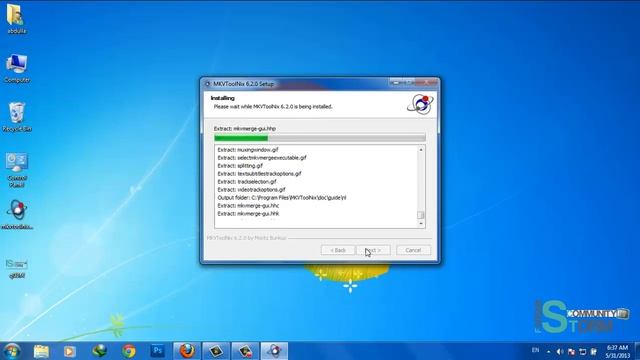Switch to MKVToolNix Setup taskbar item
Image resolution: width=640 pixels, height=360 pixels.
pyautogui.click(x=274, y=351)
